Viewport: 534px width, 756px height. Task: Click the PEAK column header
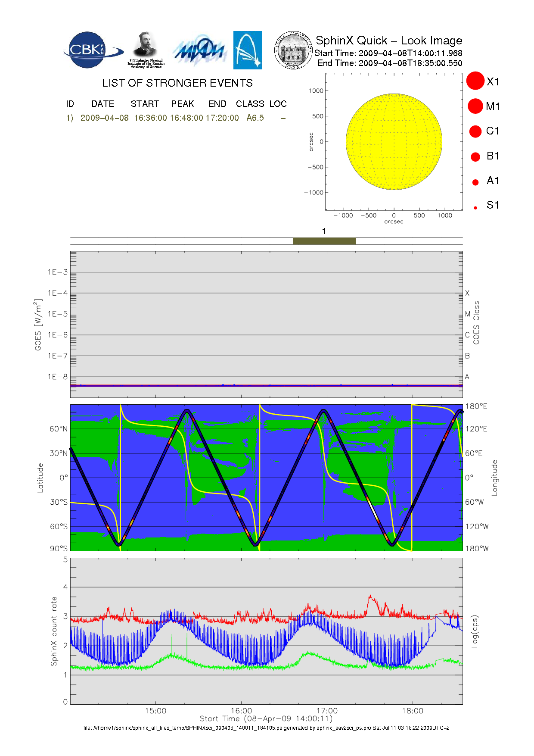183,104
